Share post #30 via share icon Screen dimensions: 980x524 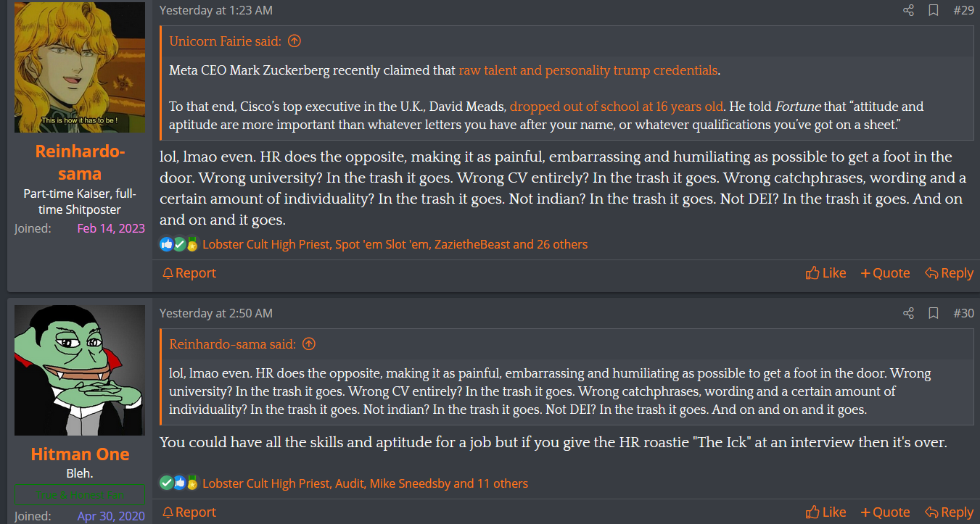tap(908, 313)
